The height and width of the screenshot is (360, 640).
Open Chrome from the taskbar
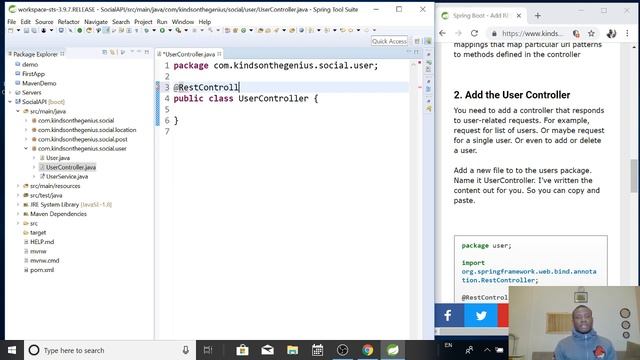[x=368, y=350]
